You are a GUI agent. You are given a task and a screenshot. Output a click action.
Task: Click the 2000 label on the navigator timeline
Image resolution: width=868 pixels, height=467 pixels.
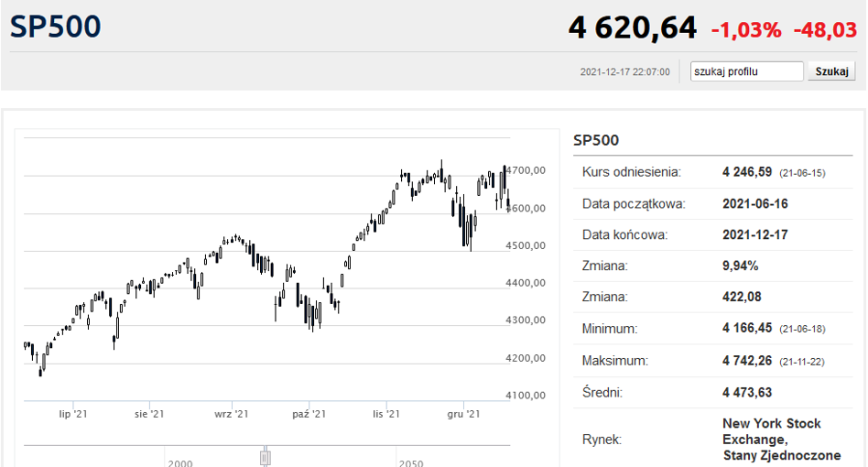pos(180,463)
